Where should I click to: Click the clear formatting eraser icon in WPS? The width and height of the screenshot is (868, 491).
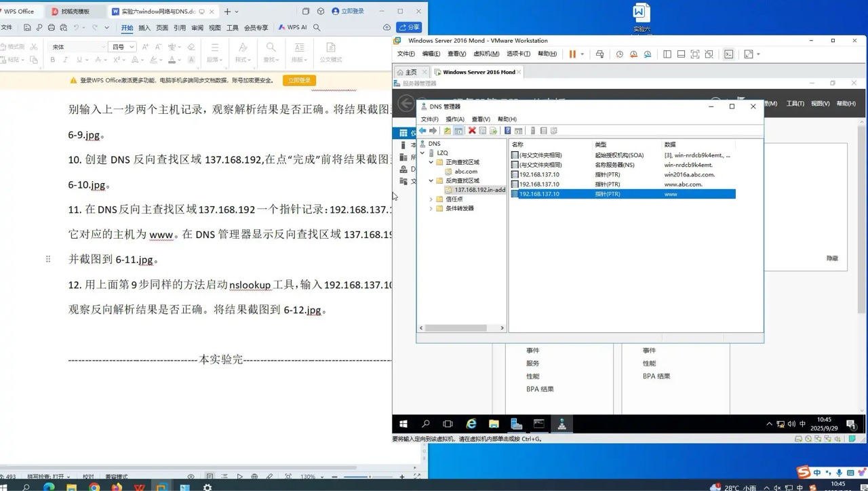pyautogui.click(x=191, y=47)
